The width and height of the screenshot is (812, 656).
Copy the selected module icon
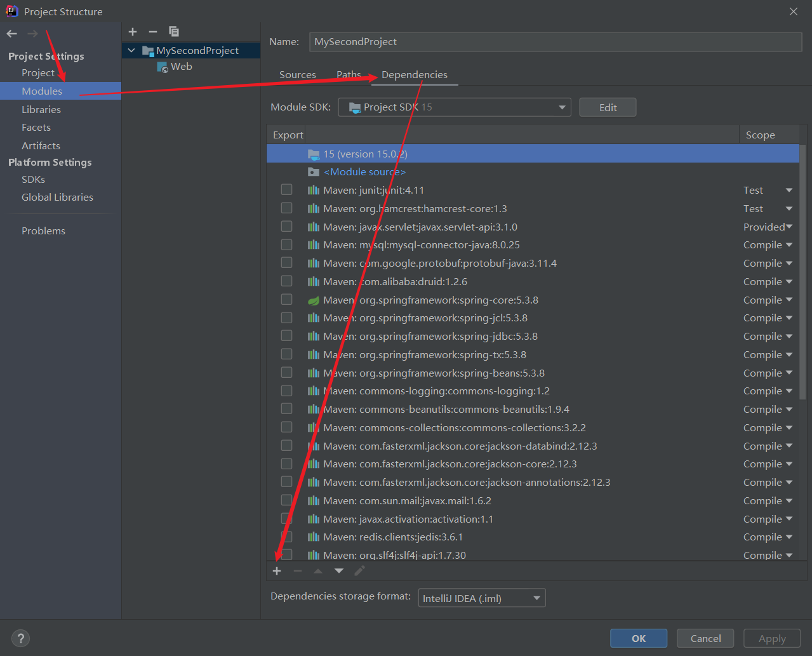(173, 32)
